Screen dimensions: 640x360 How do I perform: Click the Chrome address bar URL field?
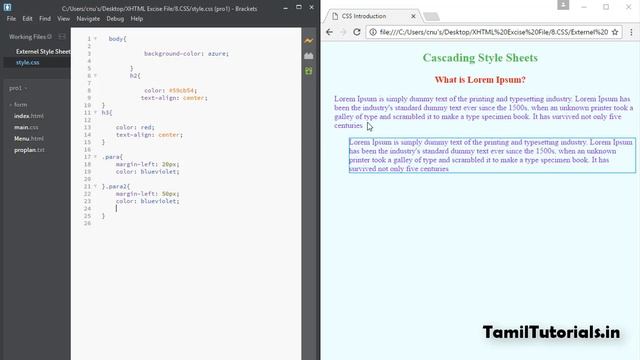point(493,32)
